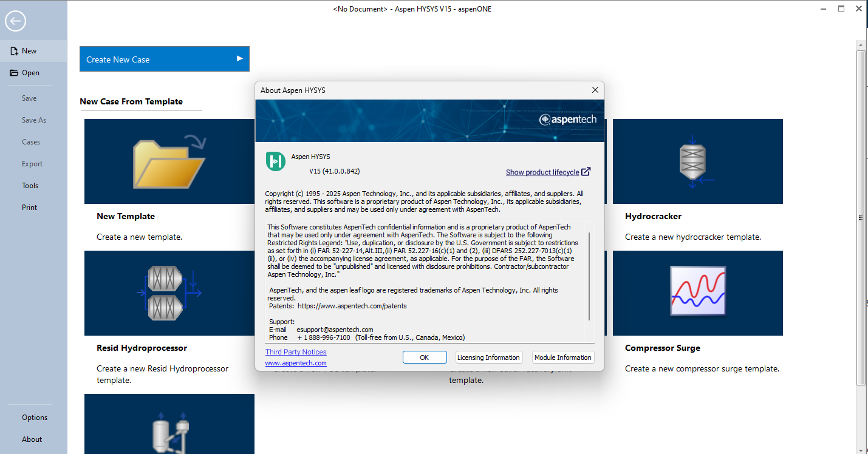This screenshot has width=868, height=454.
Task: Click the scroll up arrow of main window
Action: (861, 45)
